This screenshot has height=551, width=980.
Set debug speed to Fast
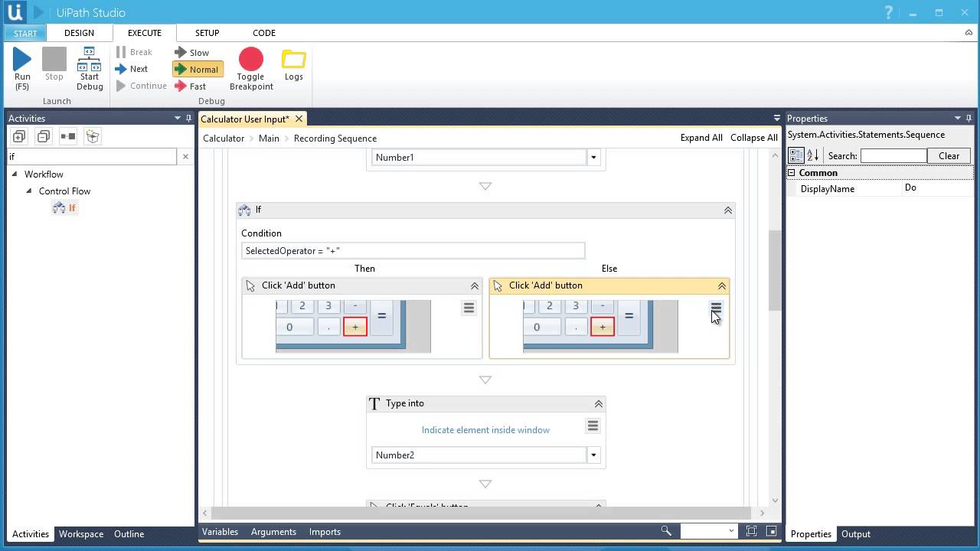[x=191, y=86]
